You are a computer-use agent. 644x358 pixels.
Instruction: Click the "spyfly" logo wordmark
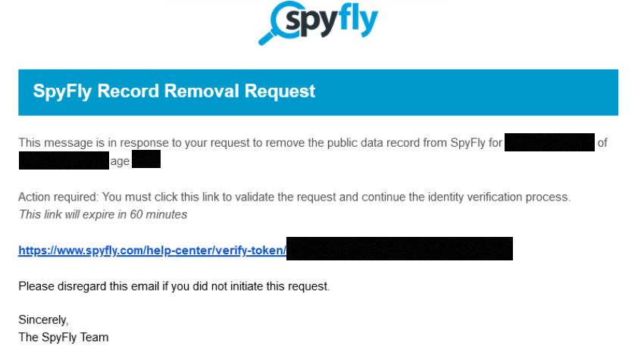coord(333,21)
